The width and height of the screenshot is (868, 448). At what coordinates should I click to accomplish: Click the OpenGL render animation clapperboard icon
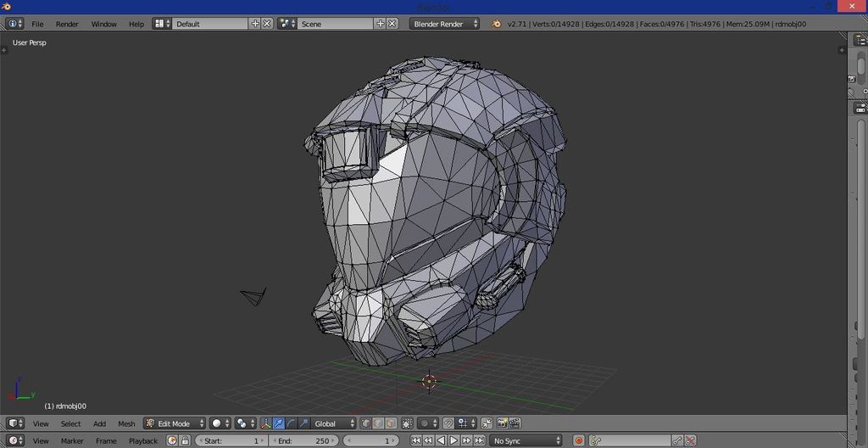click(515, 423)
